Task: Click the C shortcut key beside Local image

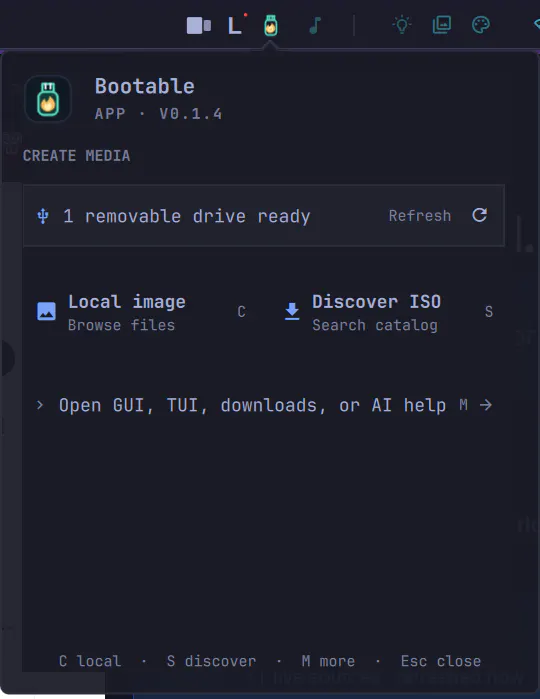Action: pos(241,312)
